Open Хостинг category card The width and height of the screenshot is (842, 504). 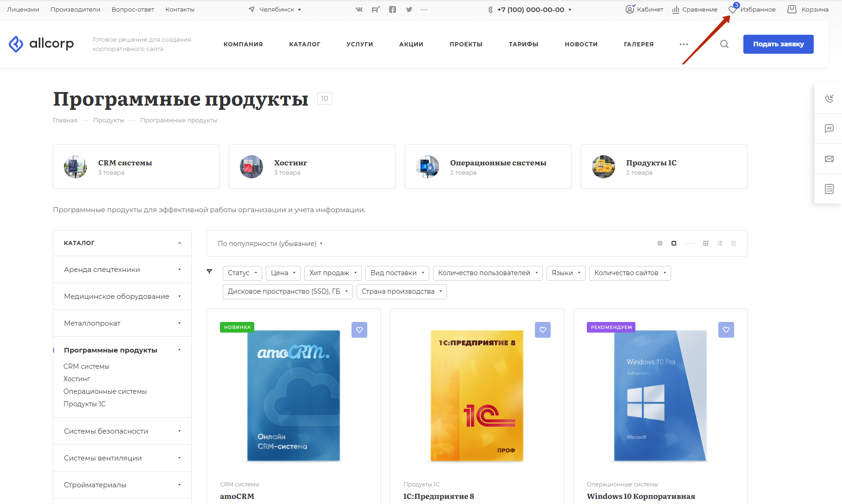312,166
